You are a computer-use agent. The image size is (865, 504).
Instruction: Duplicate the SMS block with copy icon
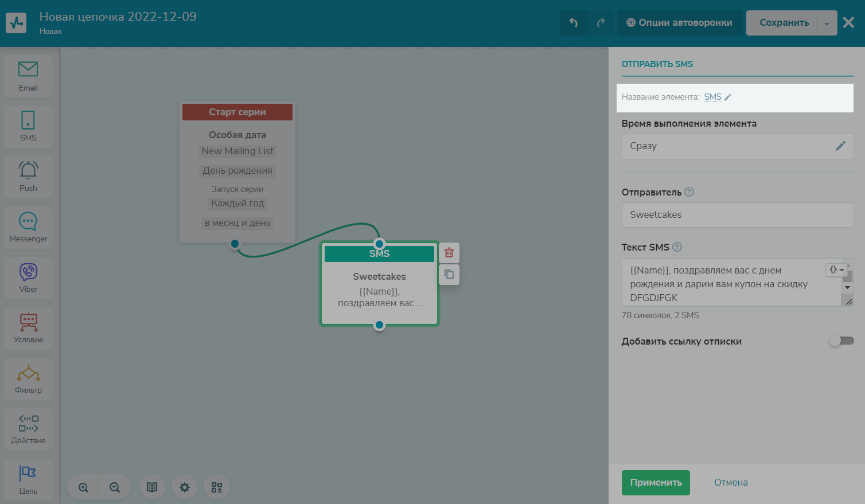449,275
